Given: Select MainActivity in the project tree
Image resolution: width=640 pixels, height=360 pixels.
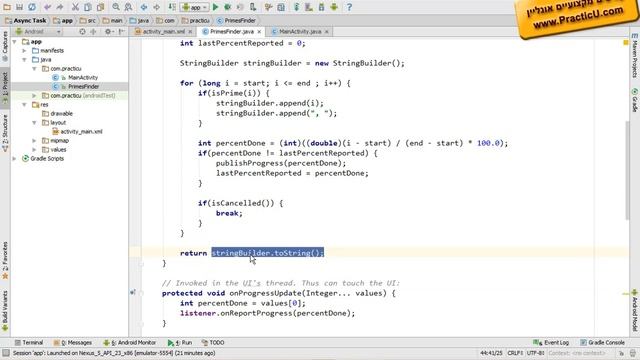Looking at the screenshot, I should [83, 78].
